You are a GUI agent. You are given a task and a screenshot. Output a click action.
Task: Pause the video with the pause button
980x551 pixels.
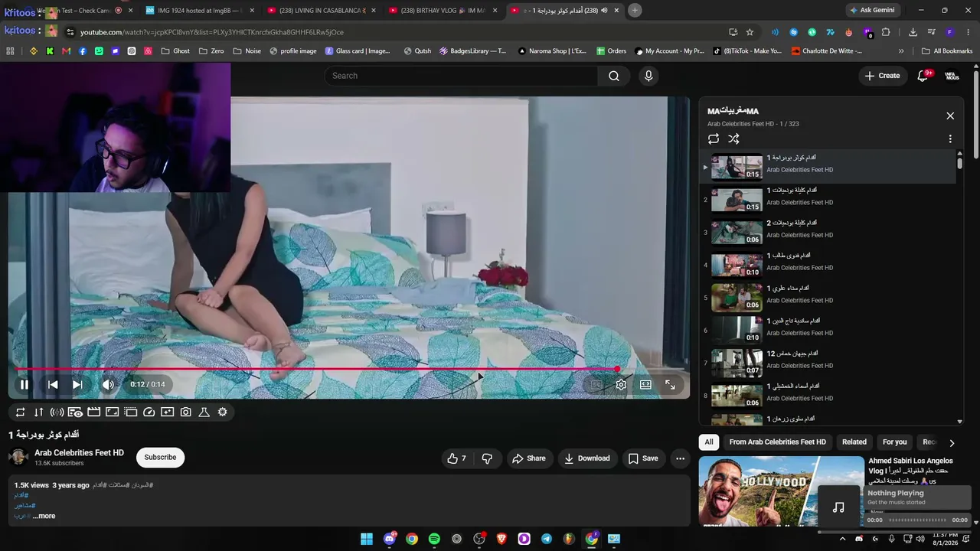[x=24, y=384]
